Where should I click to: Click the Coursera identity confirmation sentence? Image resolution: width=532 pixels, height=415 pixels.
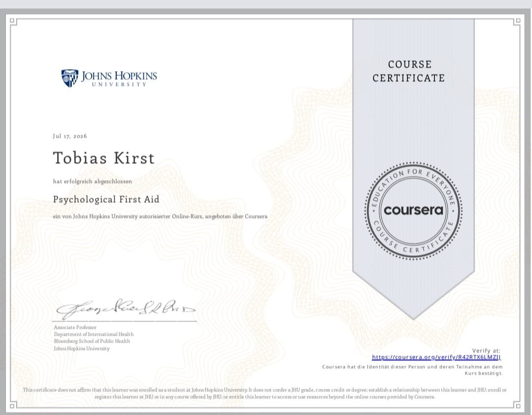click(412, 370)
